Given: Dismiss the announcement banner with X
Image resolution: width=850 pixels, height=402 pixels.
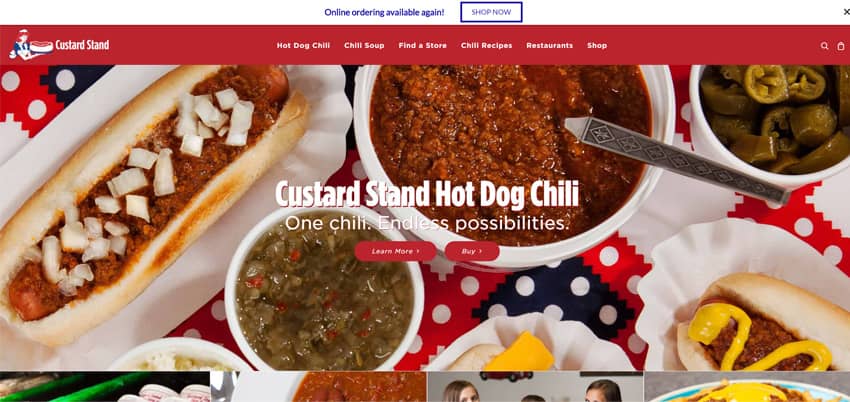Looking at the screenshot, I should tap(846, 12).
